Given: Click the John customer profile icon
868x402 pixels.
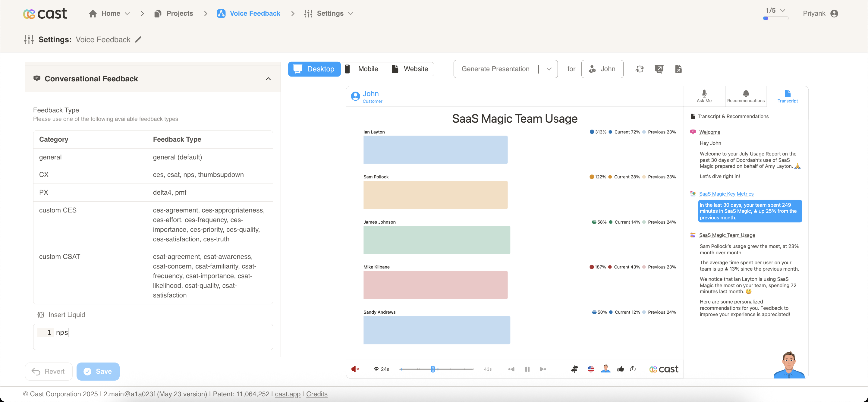Looking at the screenshot, I should point(356,96).
